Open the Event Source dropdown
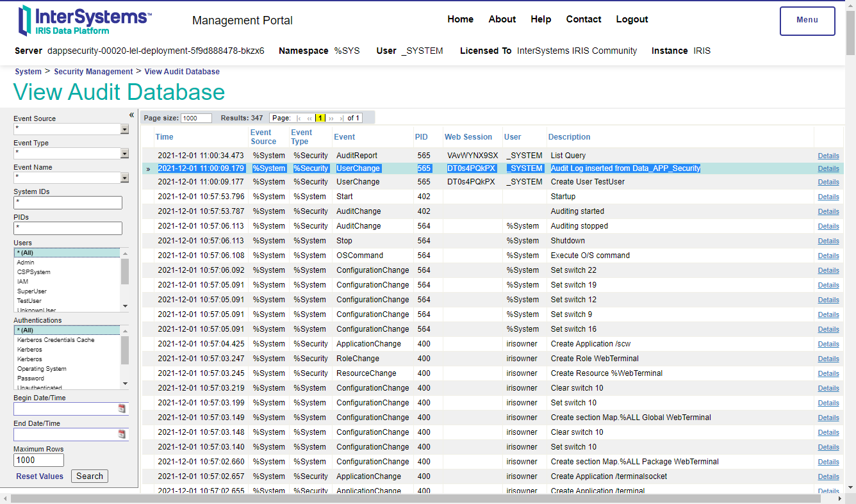The height and width of the screenshot is (504, 856). tap(125, 129)
